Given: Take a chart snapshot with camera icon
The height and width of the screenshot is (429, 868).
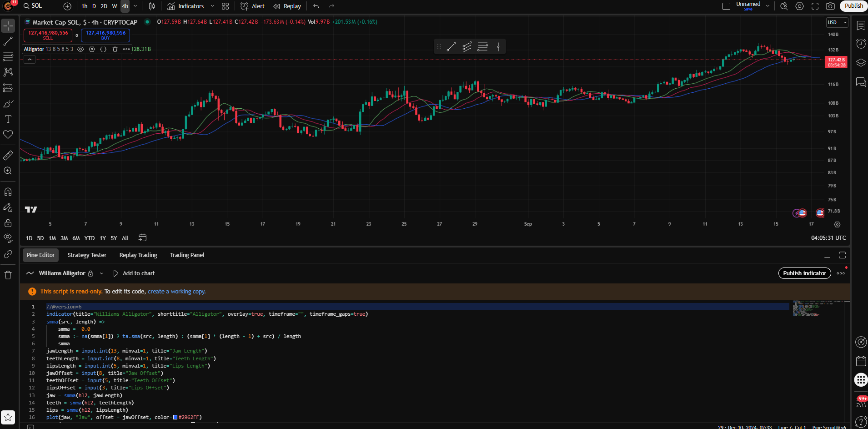Looking at the screenshot, I should (830, 6).
